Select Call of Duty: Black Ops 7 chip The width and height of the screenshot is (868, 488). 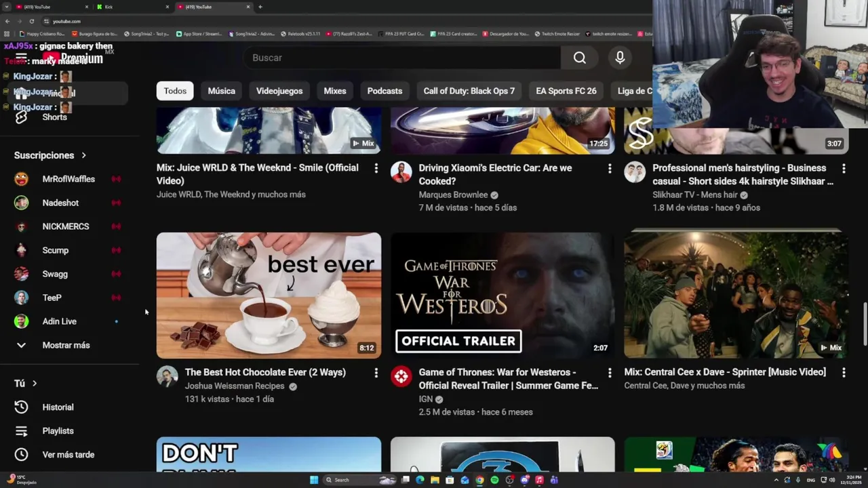(469, 91)
